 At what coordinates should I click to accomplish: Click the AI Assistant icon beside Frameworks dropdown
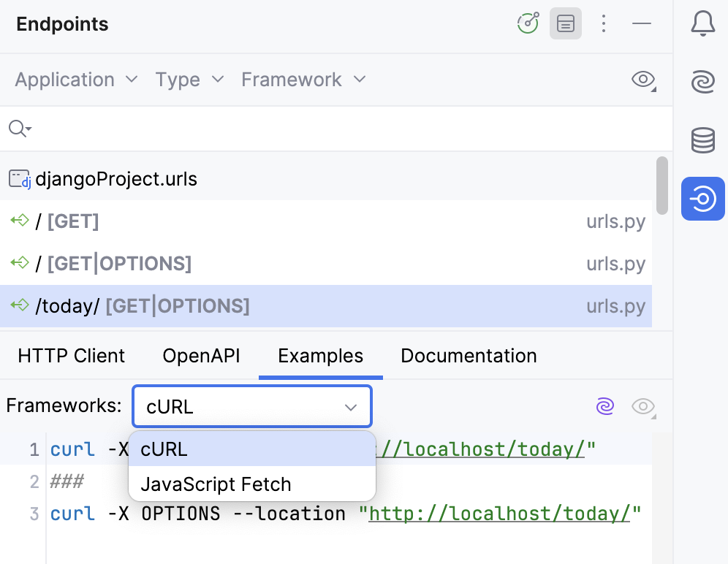[604, 406]
